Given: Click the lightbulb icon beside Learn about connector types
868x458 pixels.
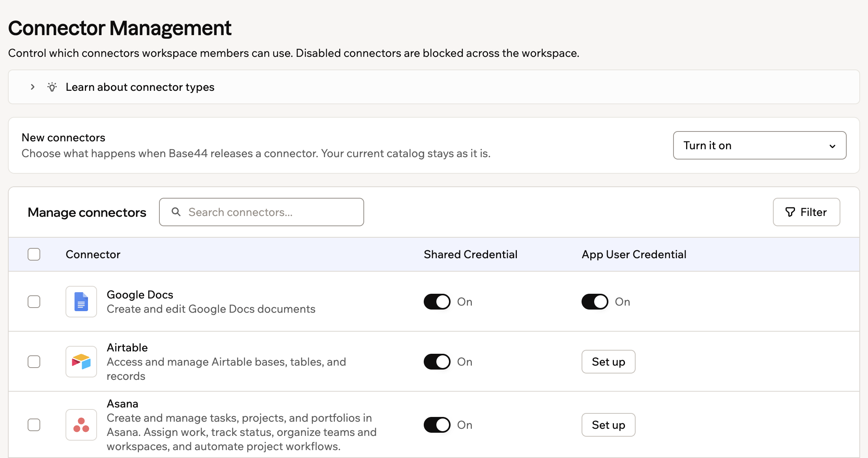Looking at the screenshot, I should tap(52, 87).
